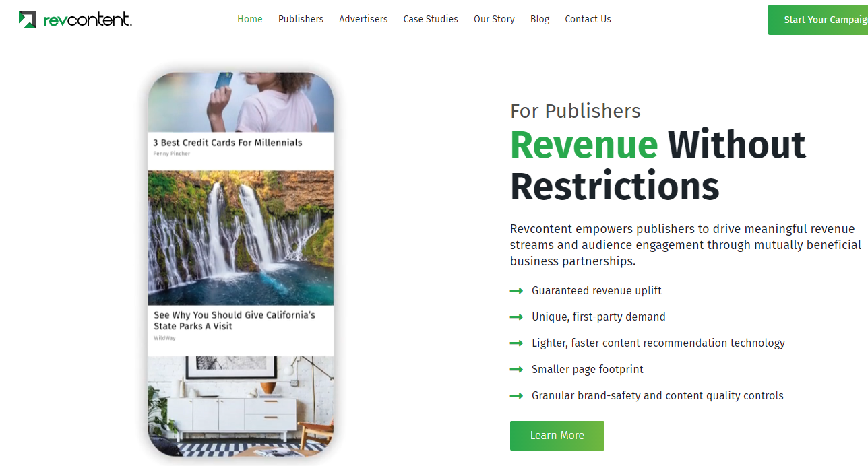Open the Advertisers nav link
This screenshot has width=868, height=466.
[x=363, y=19]
